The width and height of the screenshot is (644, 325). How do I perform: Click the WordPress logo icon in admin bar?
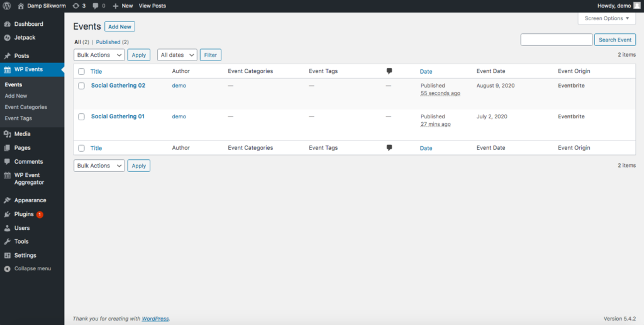coord(7,6)
